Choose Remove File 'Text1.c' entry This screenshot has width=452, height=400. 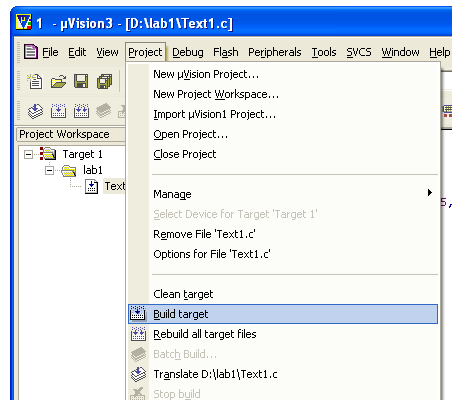(283, 234)
